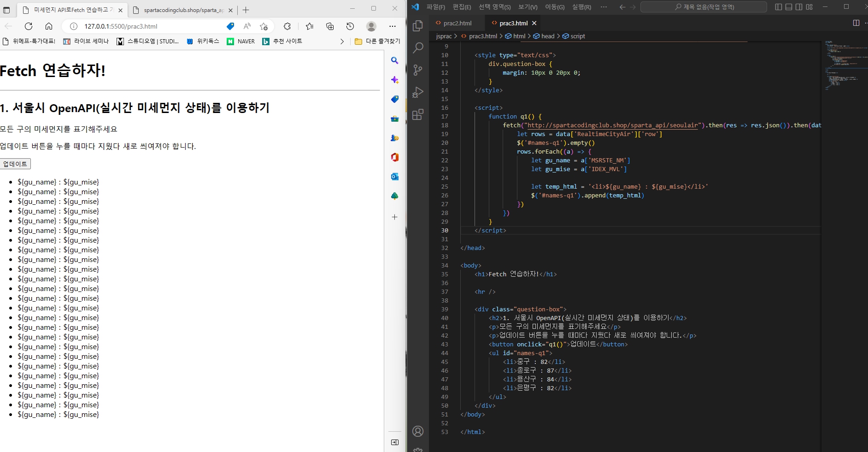Image resolution: width=868 pixels, height=452 pixels.
Task: Follow the seoulair API URL in code
Action: [x=612, y=125]
